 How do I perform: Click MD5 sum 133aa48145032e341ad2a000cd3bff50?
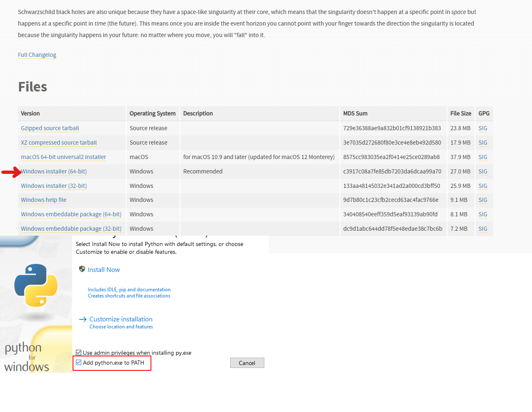(392, 186)
